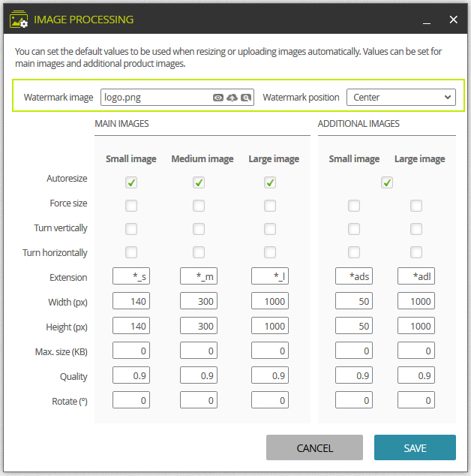Edit the *_l Extension field
471x476 pixels.
[x=270, y=276]
